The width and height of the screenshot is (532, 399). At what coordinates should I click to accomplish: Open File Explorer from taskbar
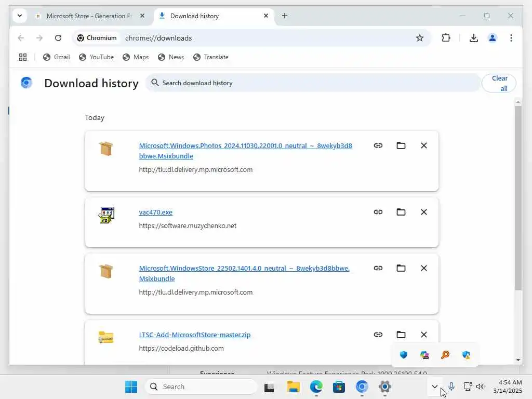(x=293, y=387)
